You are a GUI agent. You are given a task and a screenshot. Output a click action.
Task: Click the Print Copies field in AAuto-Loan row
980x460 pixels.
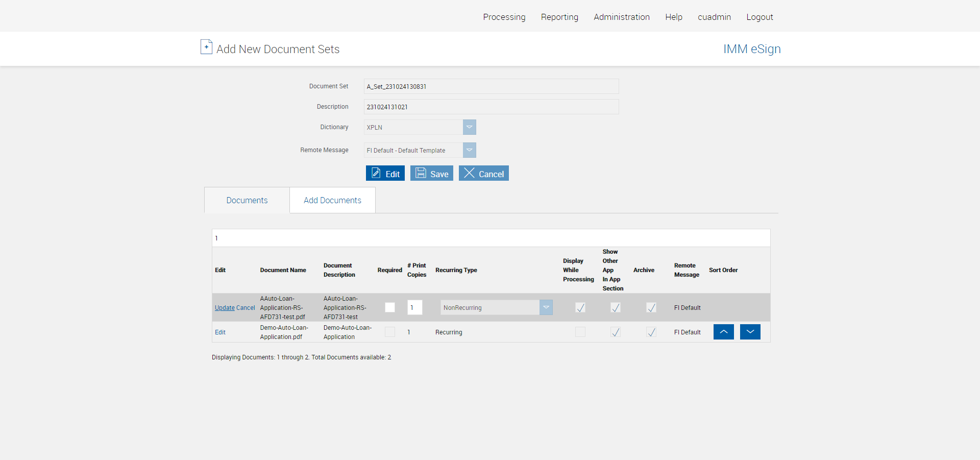[x=414, y=307]
